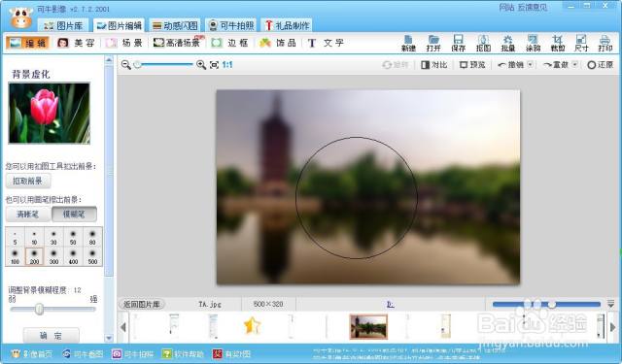Screen dimensions: 622x364
Task: Click the red icon right of 软件帮助
Action: 218,353
